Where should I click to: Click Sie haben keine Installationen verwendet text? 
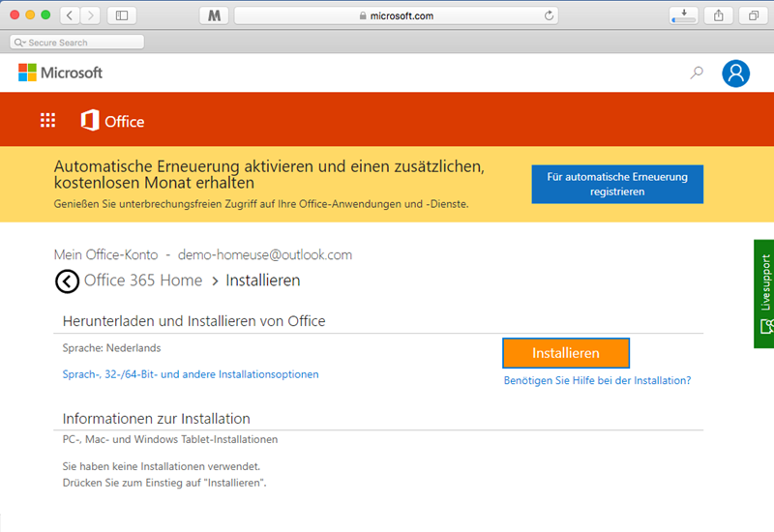pos(161,466)
